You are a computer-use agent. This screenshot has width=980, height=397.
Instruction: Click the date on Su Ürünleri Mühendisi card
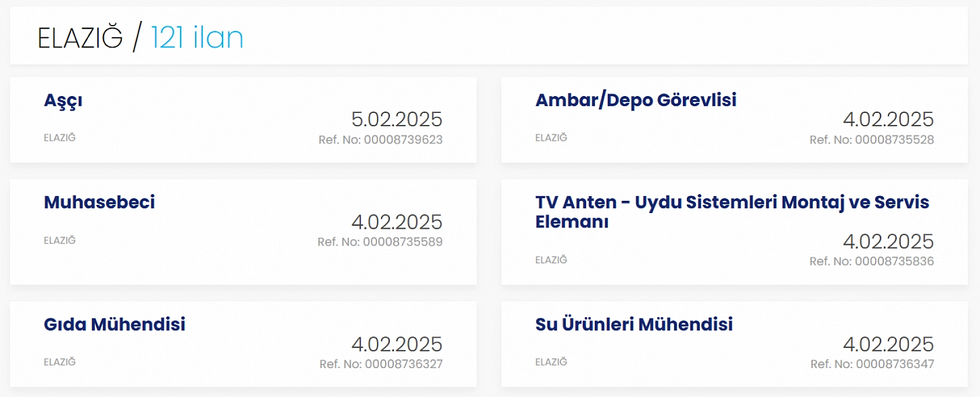[x=888, y=344]
